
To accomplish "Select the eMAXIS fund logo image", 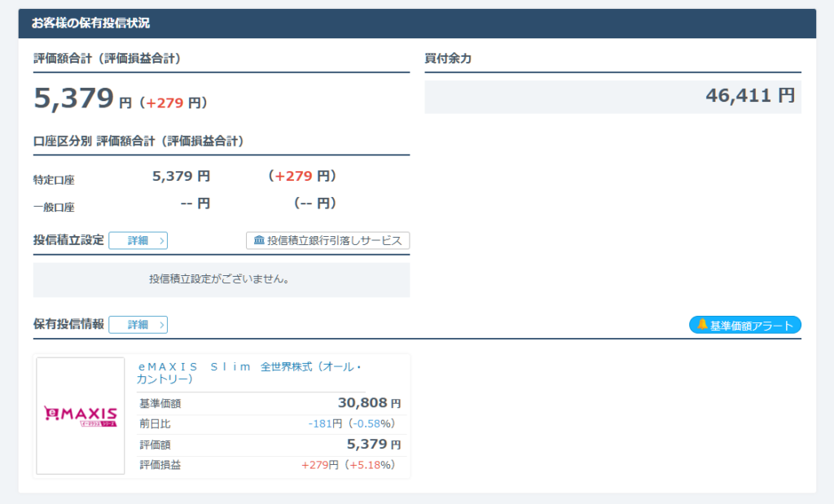I will click(x=79, y=416).
